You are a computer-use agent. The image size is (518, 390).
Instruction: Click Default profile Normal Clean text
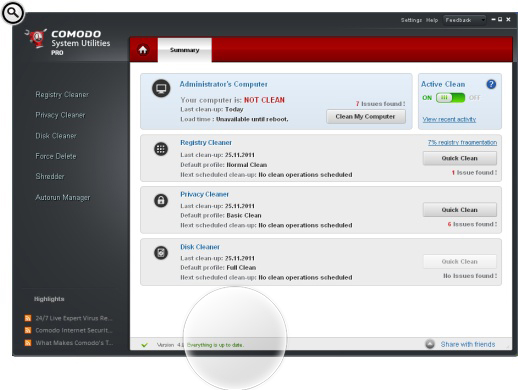(x=224, y=165)
